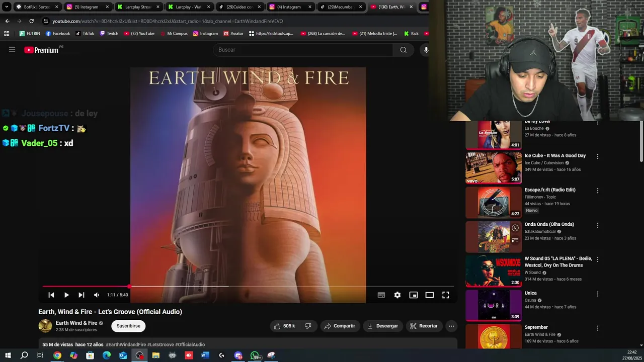Switch to the (5) Instagram tab
Screen dimensions: 644x362
click(88, 7)
